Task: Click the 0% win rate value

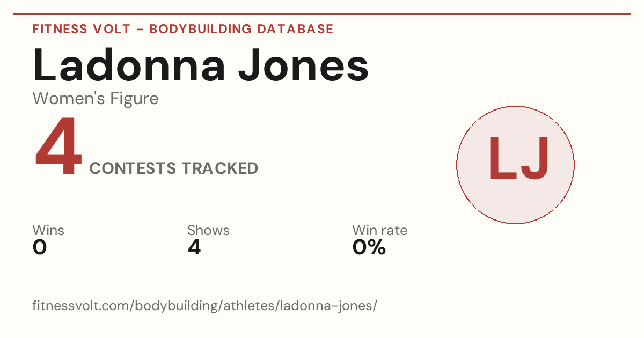Action: [x=369, y=247]
